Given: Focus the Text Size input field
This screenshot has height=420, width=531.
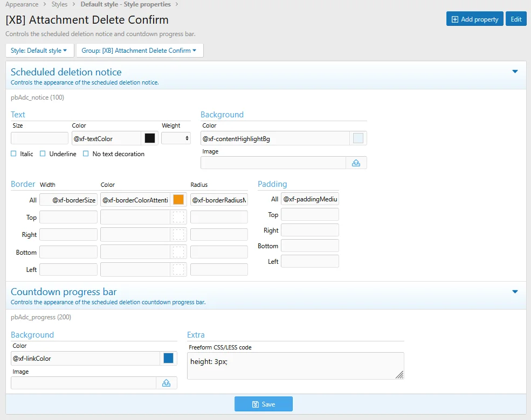Looking at the screenshot, I should tap(39, 138).
